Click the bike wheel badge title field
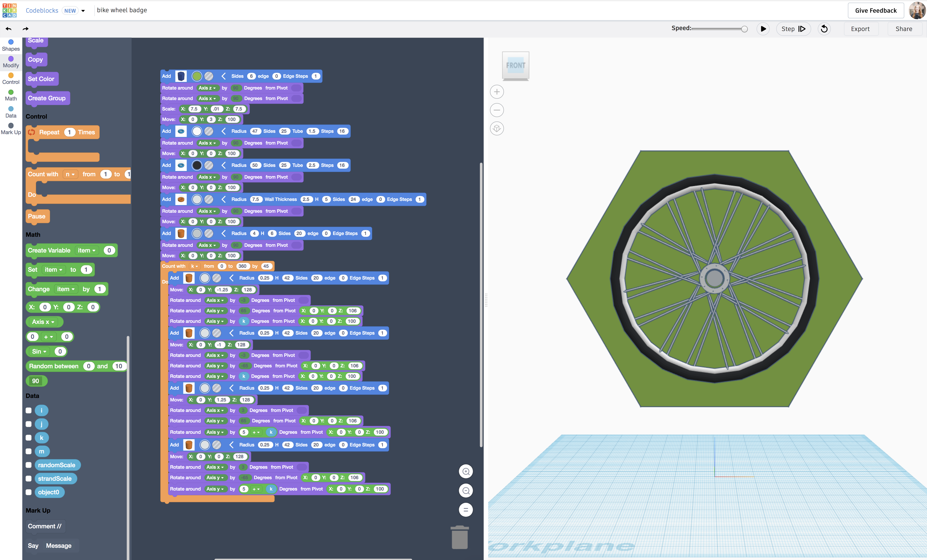The width and height of the screenshot is (927, 560). pyautogui.click(x=122, y=10)
